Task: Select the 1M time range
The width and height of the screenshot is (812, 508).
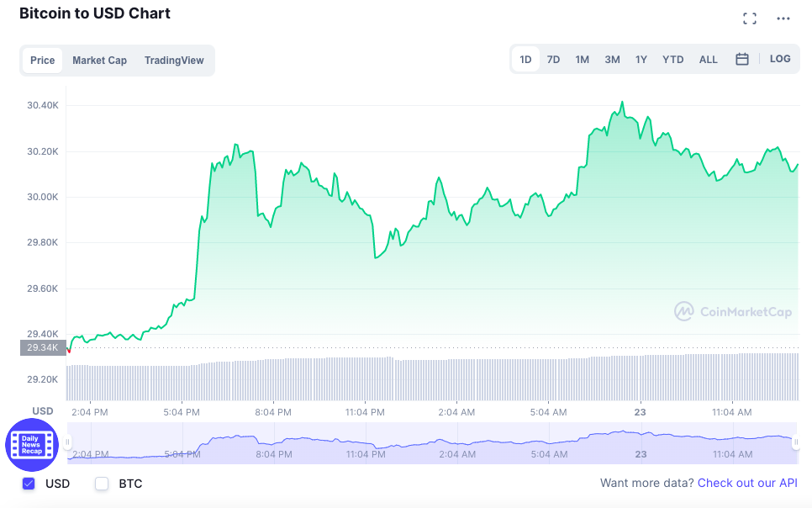Action: point(582,60)
